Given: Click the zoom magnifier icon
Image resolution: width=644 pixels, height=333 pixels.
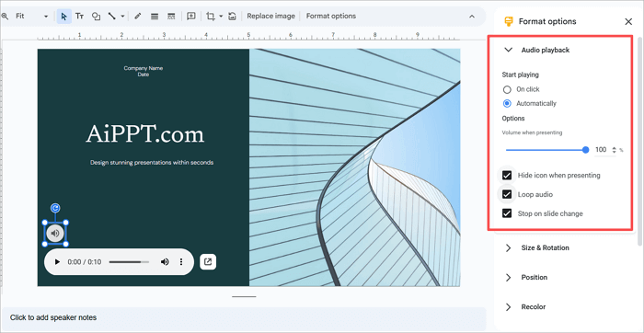Looking at the screenshot, I should pyautogui.click(x=5, y=17).
